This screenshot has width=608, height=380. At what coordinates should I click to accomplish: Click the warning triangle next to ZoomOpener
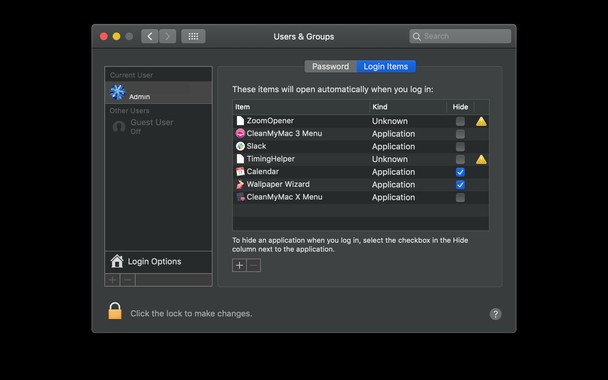[481, 121]
